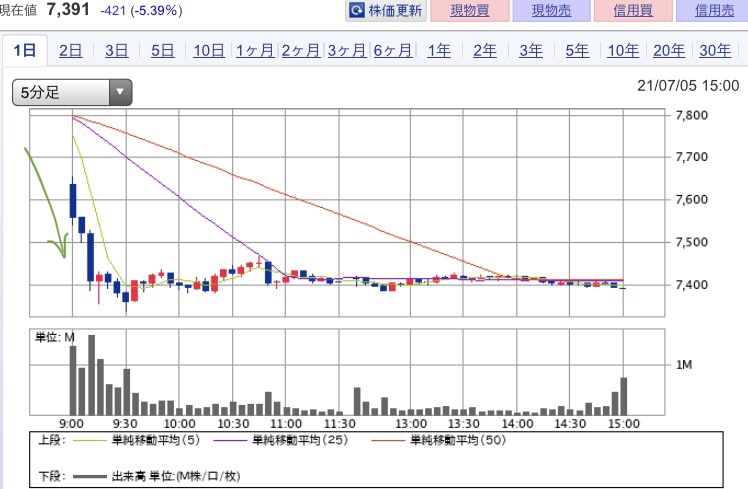This screenshot has height=489, width=748.
Task: Click the 13:00 time axis label
Action: 411,424
